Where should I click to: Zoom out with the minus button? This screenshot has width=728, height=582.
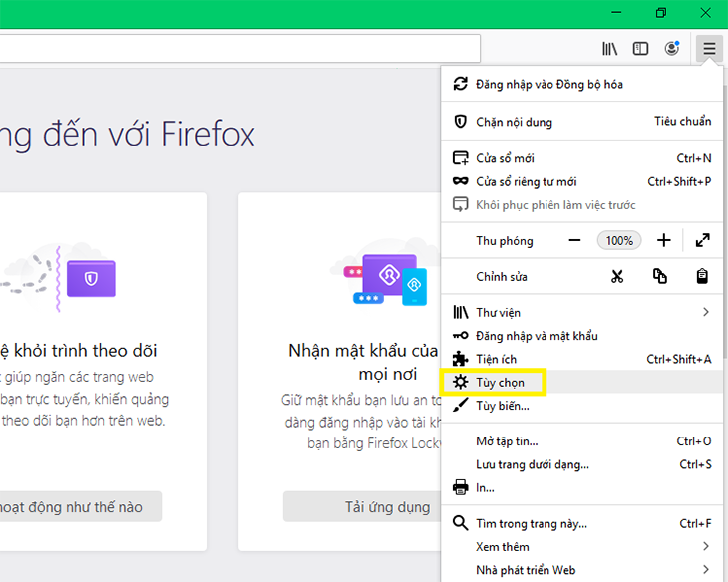[574, 240]
